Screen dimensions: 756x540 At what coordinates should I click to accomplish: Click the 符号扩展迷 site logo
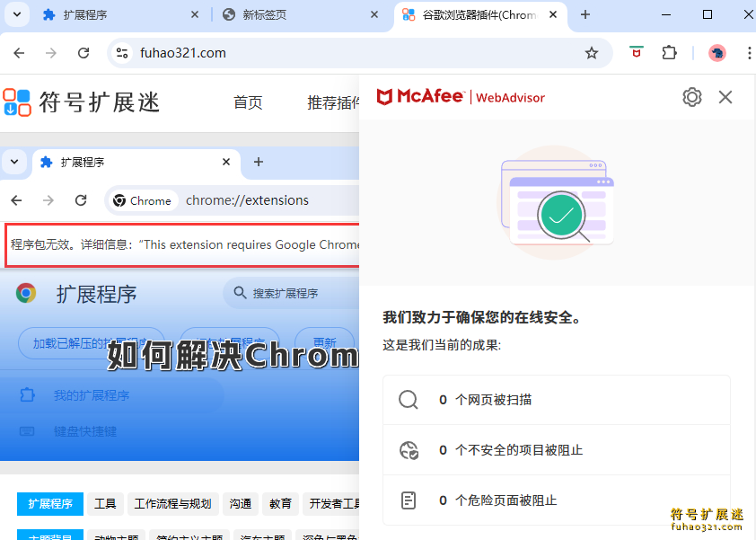click(81, 102)
